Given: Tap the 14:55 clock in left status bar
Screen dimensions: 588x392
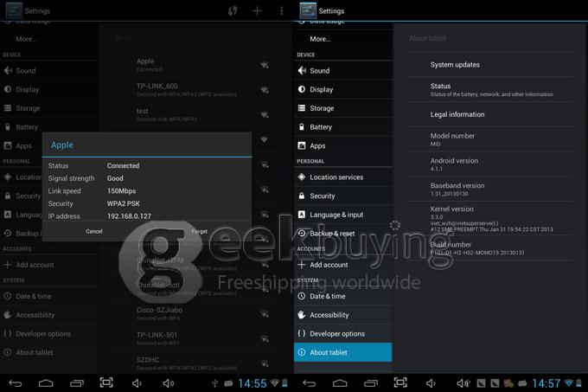Looking at the screenshot, I should tap(252, 383).
